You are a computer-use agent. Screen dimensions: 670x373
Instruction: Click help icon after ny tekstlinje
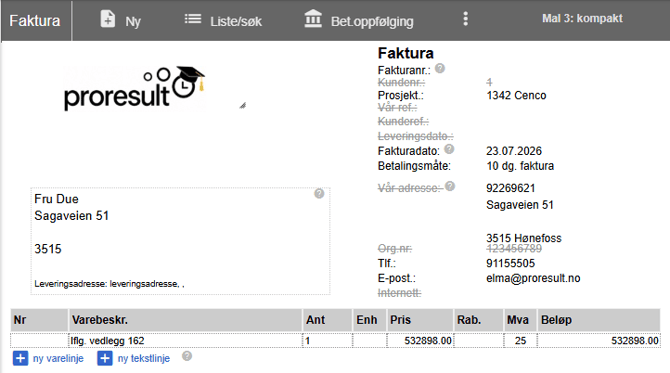(187, 356)
